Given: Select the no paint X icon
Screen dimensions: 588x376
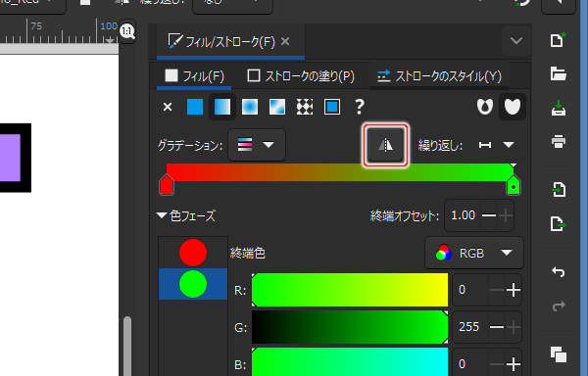Looking at the screenshot, I should pos(168,107).
